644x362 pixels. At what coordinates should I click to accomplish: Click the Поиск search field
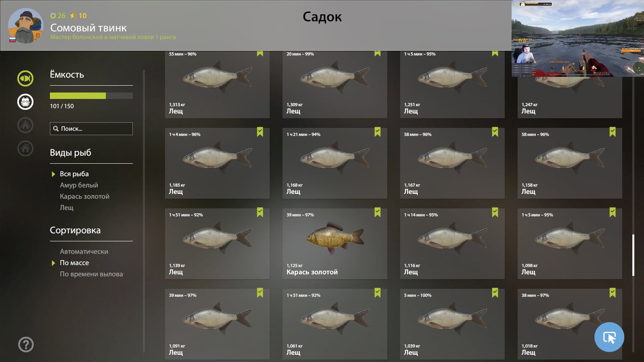pos(91,129)
